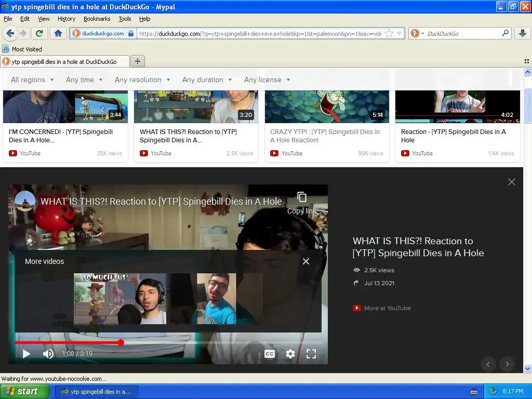The height and width of the screenshot is (399, 532).
Task: Go back with the browser Back arrow
Action: 10,33
